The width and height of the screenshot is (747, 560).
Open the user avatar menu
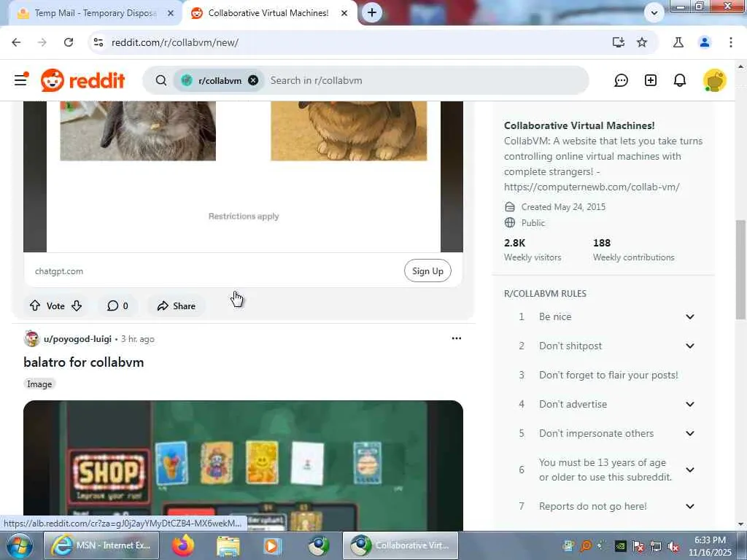pos(714,80)
